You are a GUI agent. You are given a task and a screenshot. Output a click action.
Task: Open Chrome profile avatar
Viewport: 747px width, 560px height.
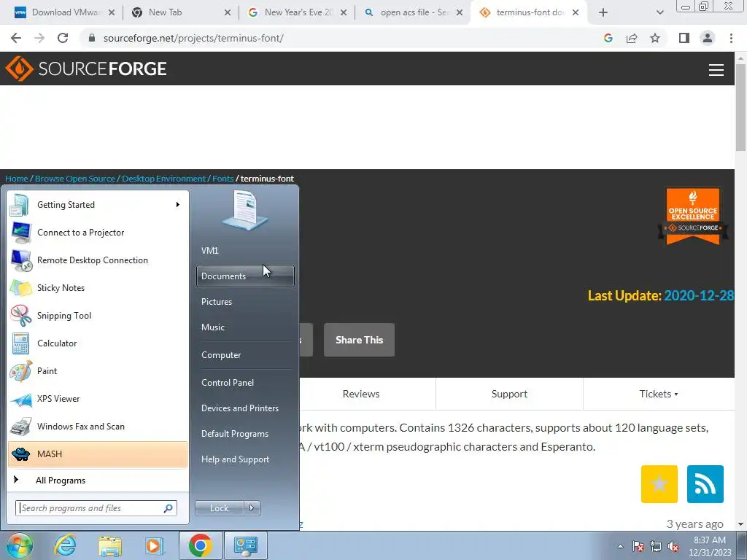pyautogui.click(x=708, y=38)
